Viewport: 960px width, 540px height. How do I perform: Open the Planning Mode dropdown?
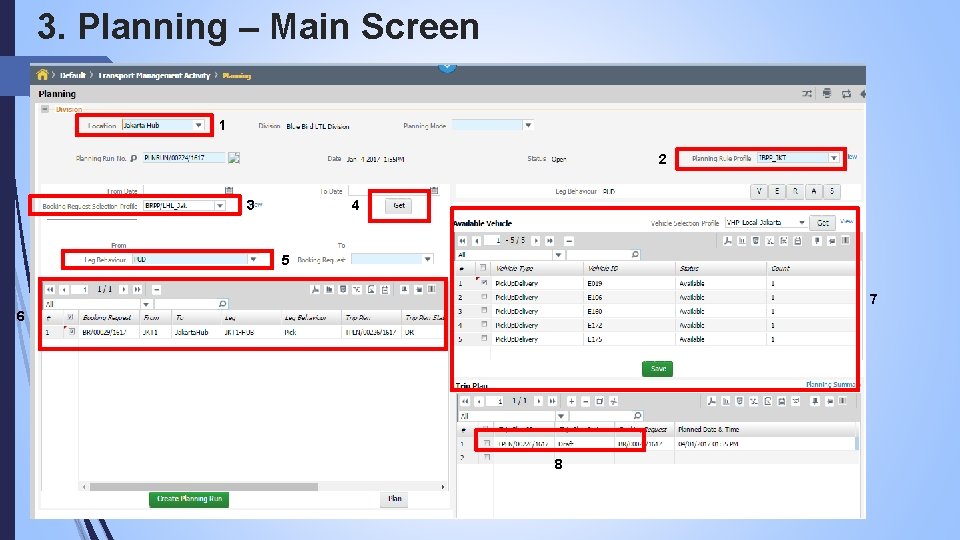(x=528, y=125)
